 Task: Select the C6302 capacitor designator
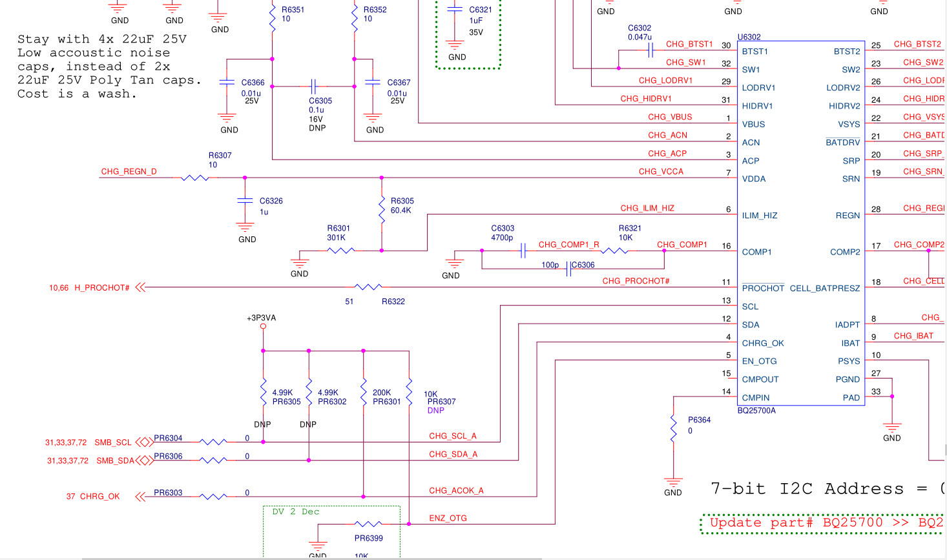coord(640,28)
